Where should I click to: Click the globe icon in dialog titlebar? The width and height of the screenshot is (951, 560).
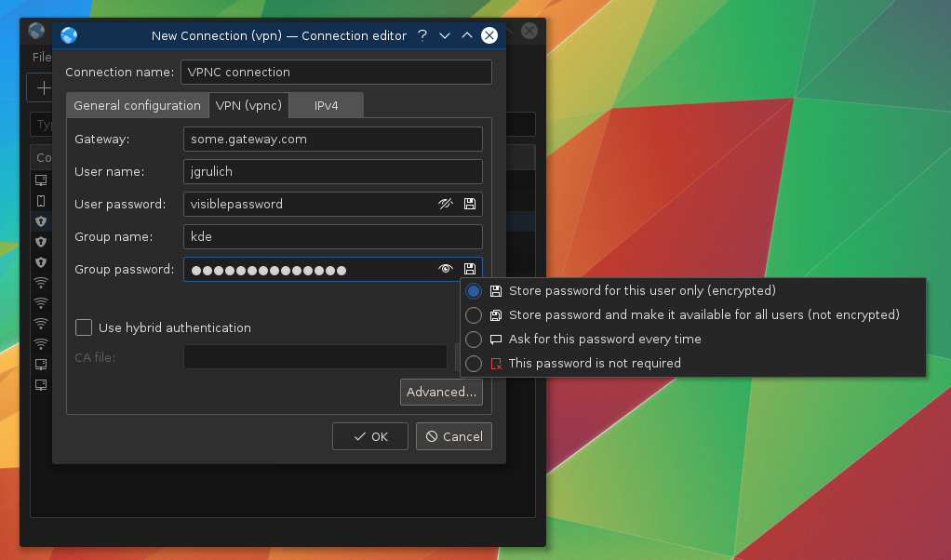point(69,35)
